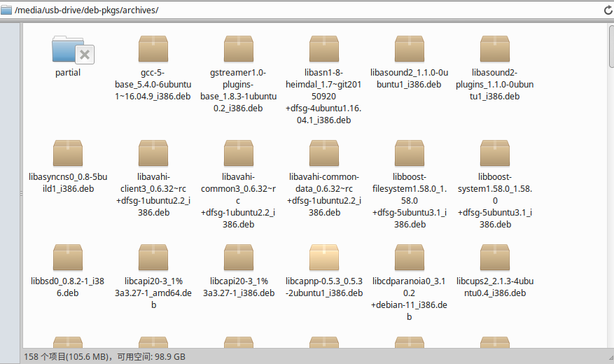Screen dimensions: 614x364
Task: Click the side pane divider handle
Action: pos(21,194)
